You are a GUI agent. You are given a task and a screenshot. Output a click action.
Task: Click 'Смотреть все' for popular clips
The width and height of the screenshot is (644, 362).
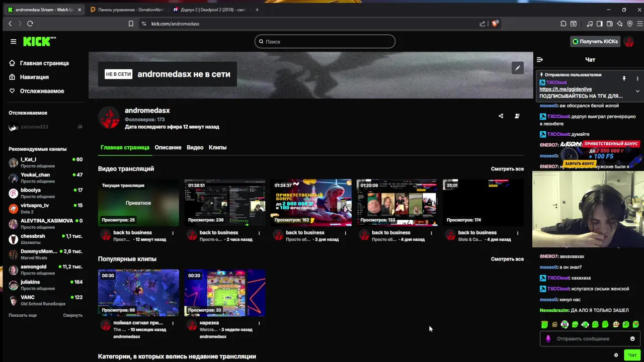click(507, 259)
